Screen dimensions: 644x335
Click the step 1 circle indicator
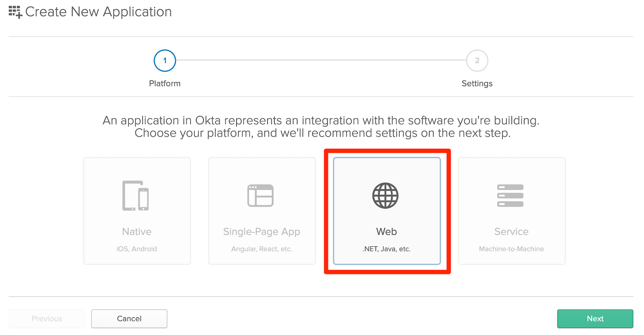click(165, 61)
